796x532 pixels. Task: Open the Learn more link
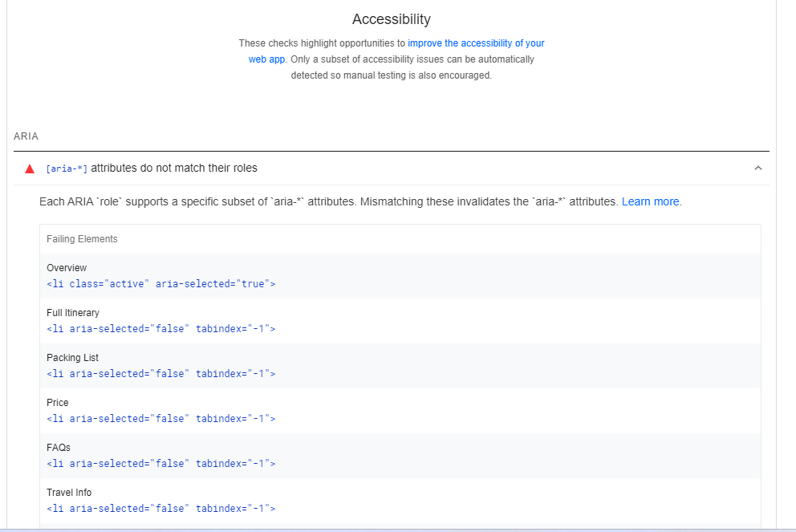point(650,201)
